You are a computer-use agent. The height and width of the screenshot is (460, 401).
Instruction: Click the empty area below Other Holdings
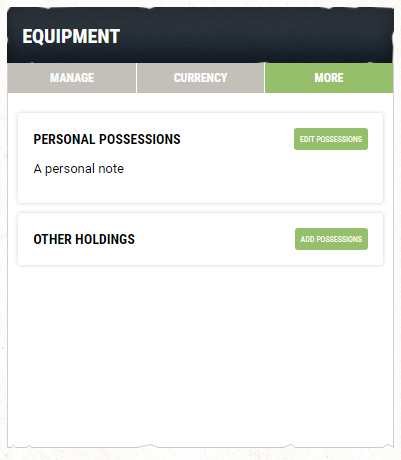click(x=200, y=355)
